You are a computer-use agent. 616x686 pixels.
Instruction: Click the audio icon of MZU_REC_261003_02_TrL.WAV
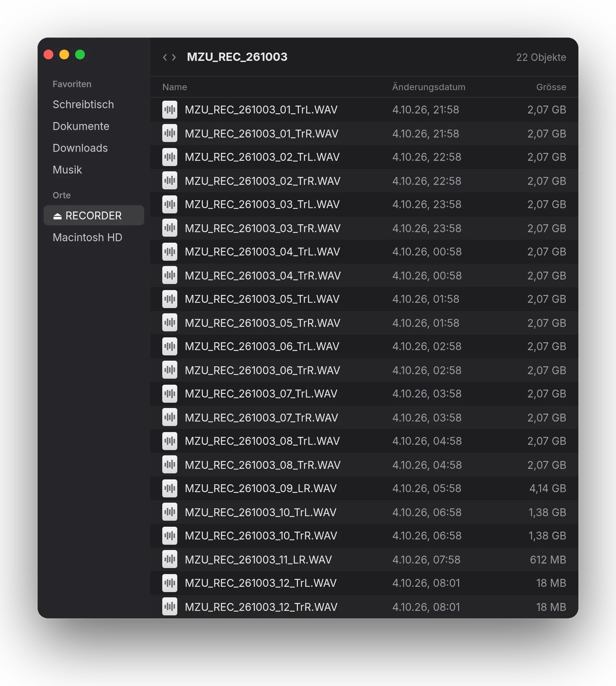170,157
